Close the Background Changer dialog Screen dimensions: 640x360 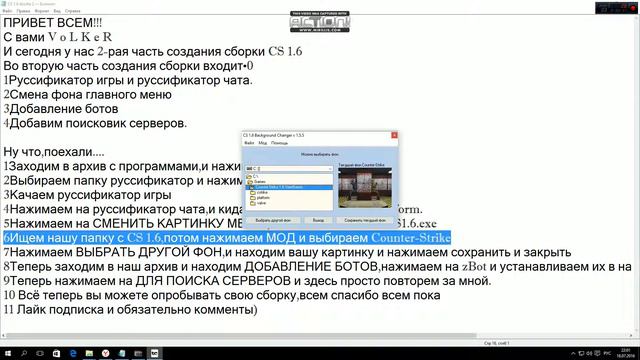coord(394,135)
